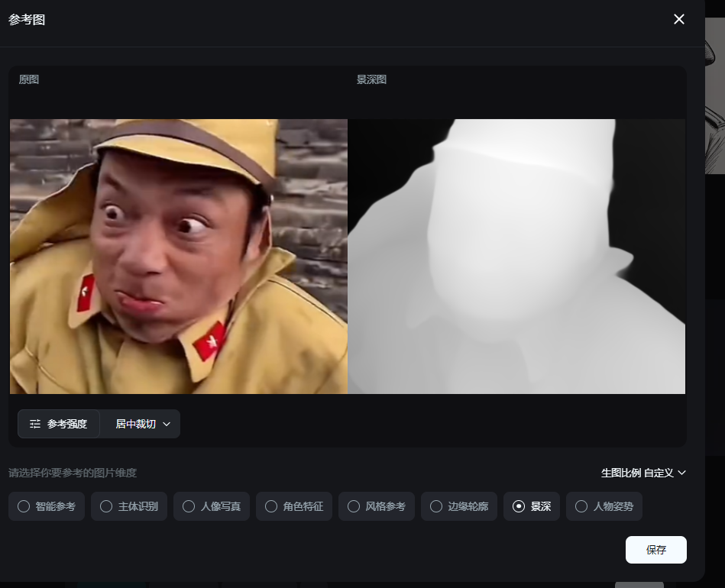Pick the 风格参考 radio option

click(x=377, y=506)
